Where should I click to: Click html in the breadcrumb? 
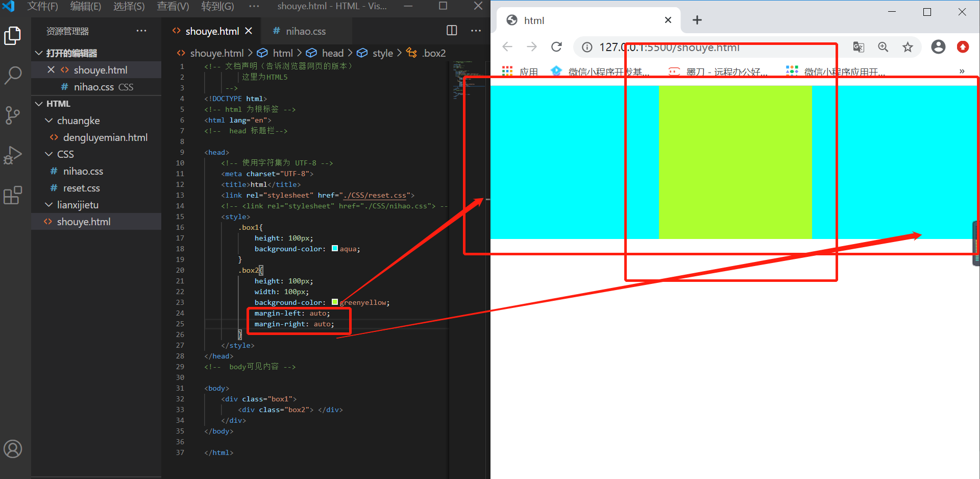[282, 53]
